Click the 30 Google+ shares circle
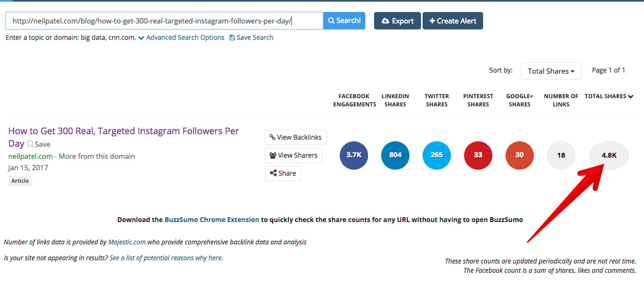644x287 pixels. [x=520, y=155]
